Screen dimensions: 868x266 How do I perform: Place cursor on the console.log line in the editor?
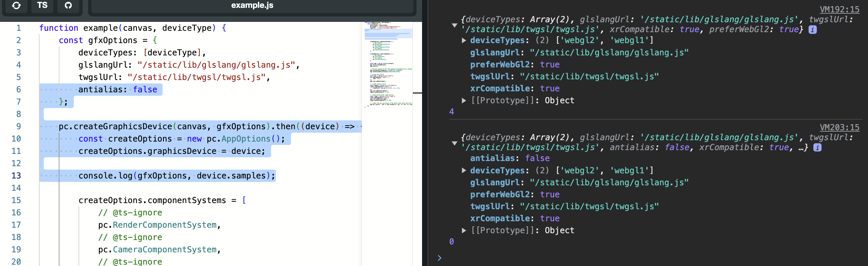tap(171, 176)
